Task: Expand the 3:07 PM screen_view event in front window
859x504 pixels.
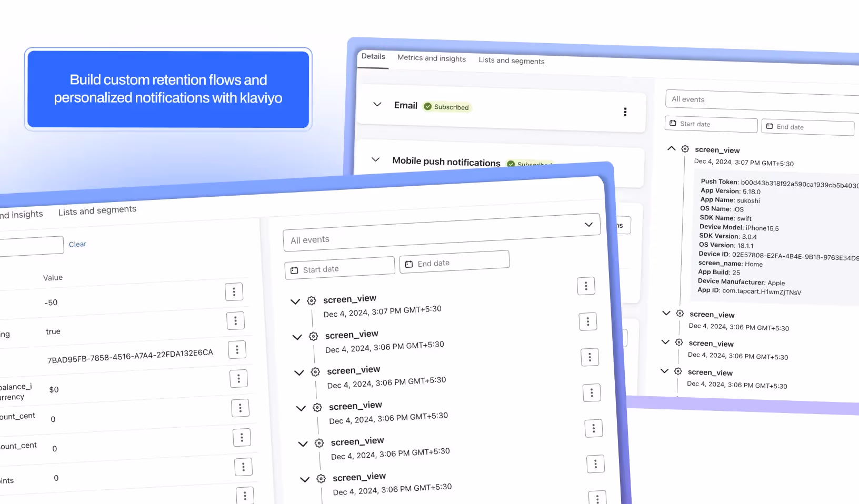Action: 295,301
